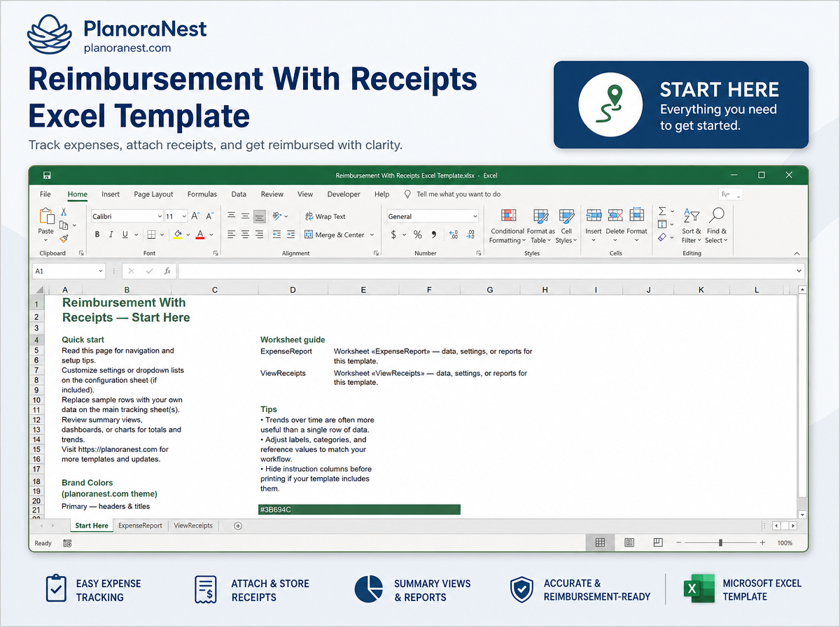Toggle Underline formatting
Viewport: 840px width, 627px height.
(125, 235)
